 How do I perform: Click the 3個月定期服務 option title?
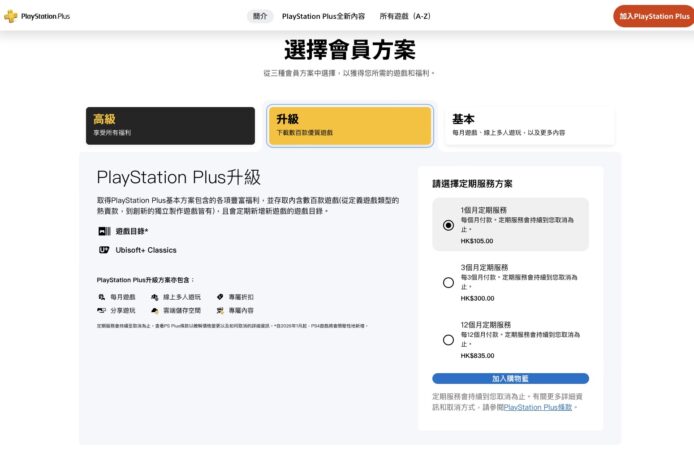click(x=484, y=267)
